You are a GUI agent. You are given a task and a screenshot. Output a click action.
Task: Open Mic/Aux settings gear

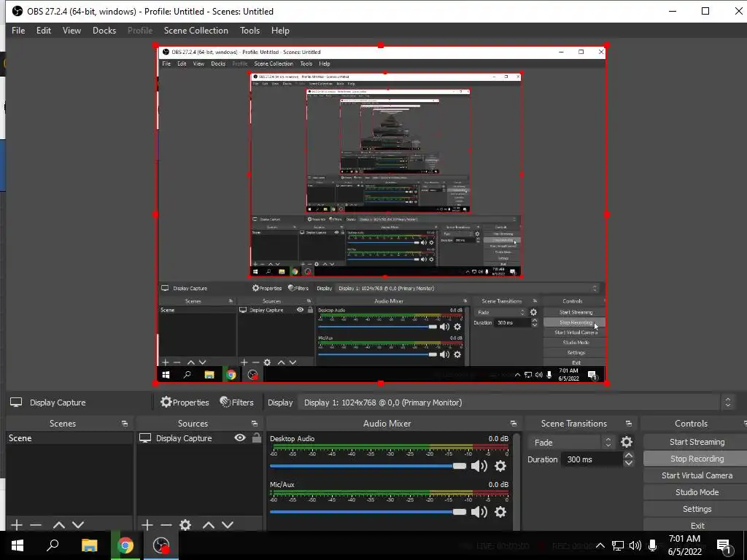point(500,512)
